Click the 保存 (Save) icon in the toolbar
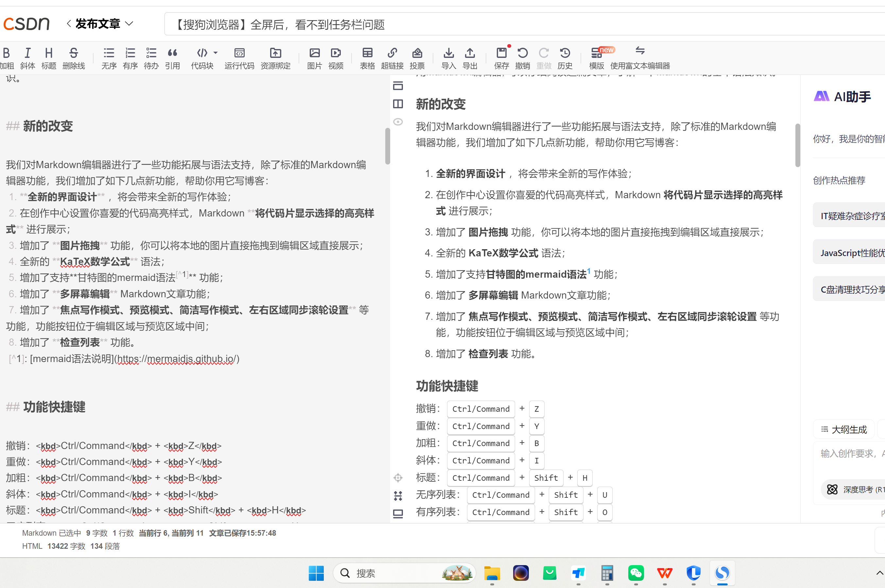This screenshot has height=588, width=885. click(501, 58)
